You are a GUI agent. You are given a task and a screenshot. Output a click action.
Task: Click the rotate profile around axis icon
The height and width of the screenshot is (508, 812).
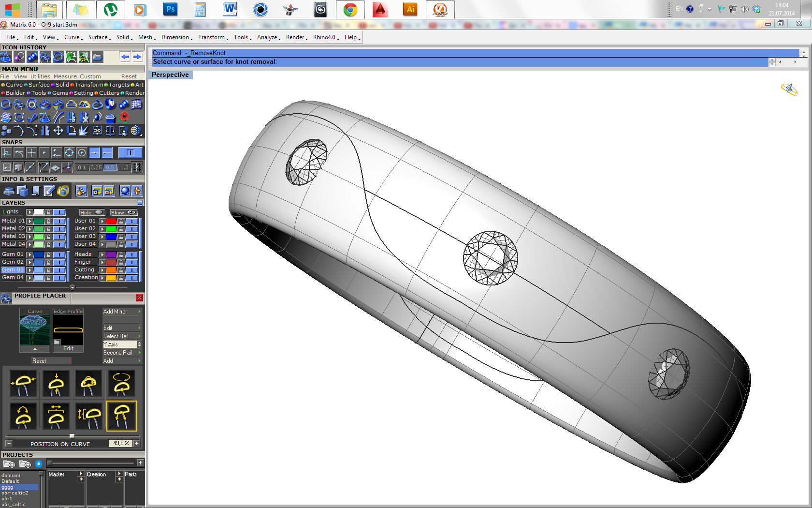point(121,384)
